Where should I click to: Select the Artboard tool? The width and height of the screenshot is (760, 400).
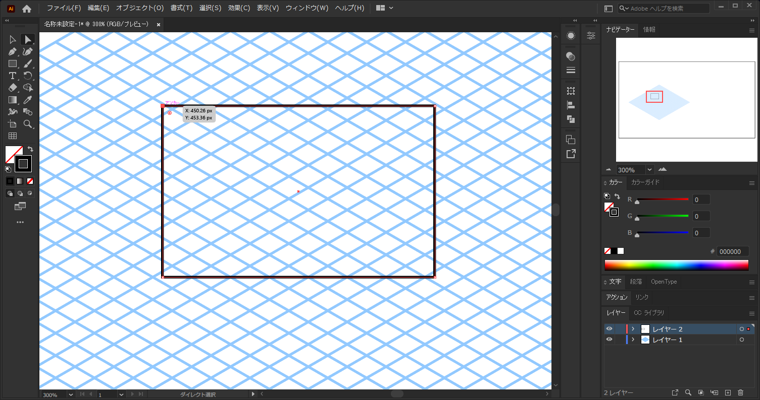13,124
